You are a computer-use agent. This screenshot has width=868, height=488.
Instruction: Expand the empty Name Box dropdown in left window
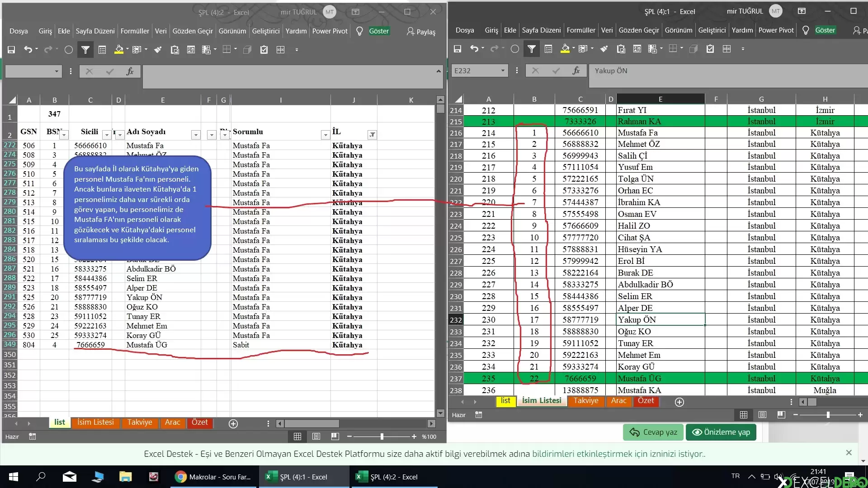pyautogui.click(x=57, y=71)
